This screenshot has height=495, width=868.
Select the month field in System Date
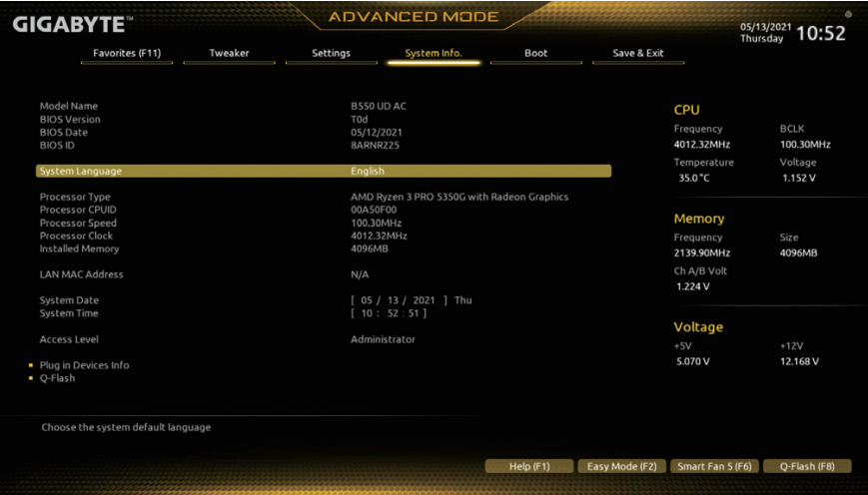click(x=367, y=300)
